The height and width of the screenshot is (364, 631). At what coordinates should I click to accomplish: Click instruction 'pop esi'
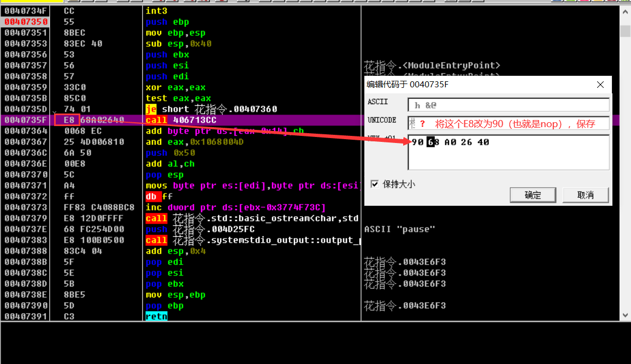(164, 272)
